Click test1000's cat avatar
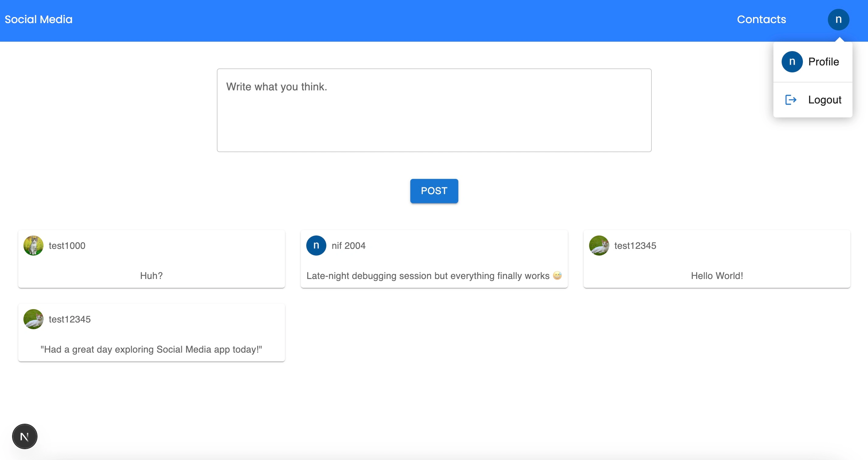The width and height of the screenshot is (868, 460). [33, 246]
